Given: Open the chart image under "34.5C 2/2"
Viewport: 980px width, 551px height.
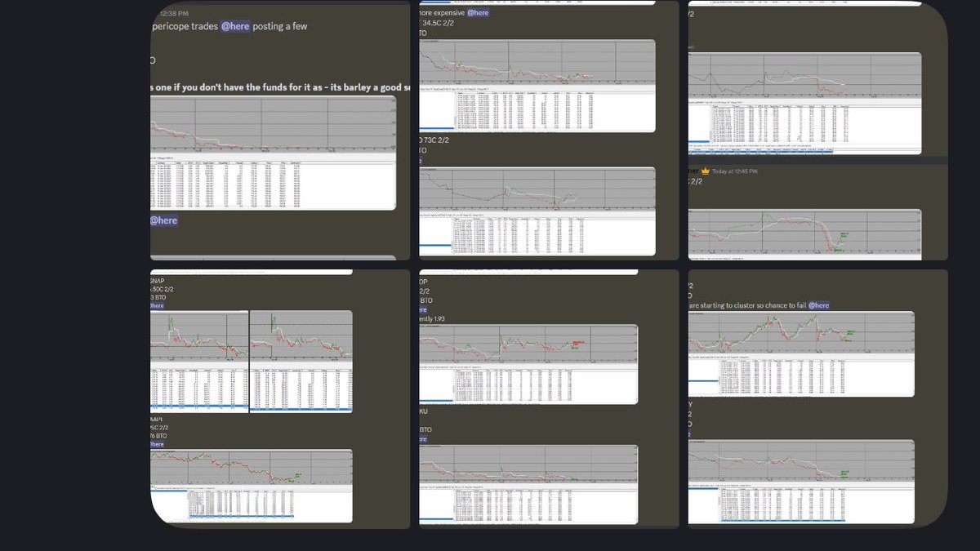Looking at the screenshot, I should (x=537, y=85).
